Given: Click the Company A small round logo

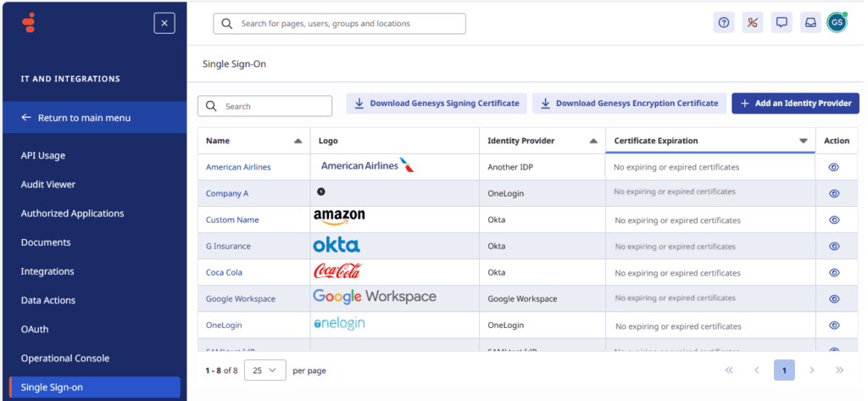Looking at the screenshot, I should (x=321, y=192).
